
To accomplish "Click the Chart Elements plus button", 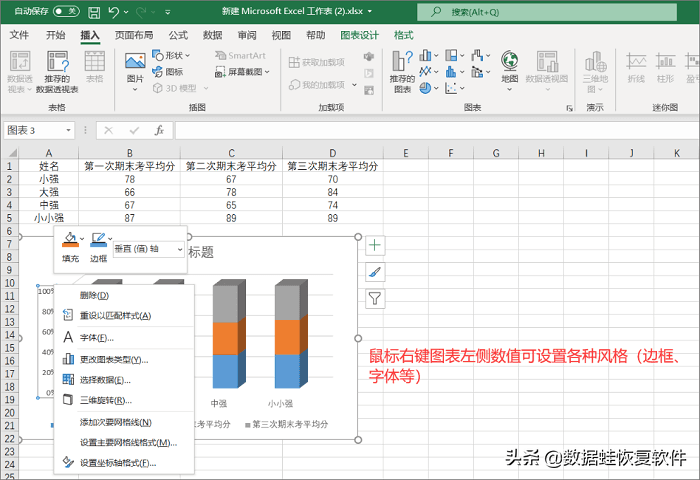I will [375, 245].
